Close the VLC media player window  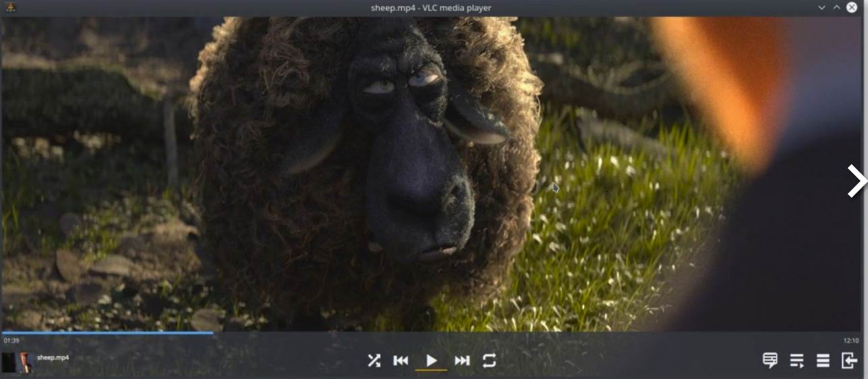tap(852, 7)
